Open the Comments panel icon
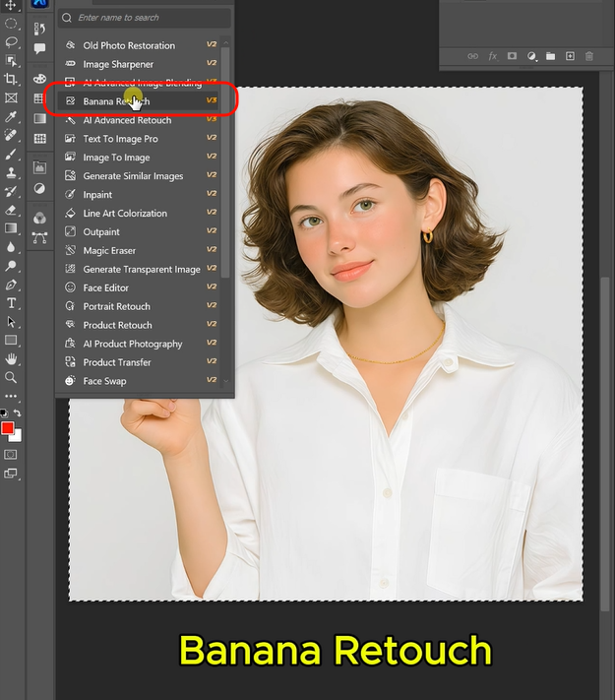 39,48
